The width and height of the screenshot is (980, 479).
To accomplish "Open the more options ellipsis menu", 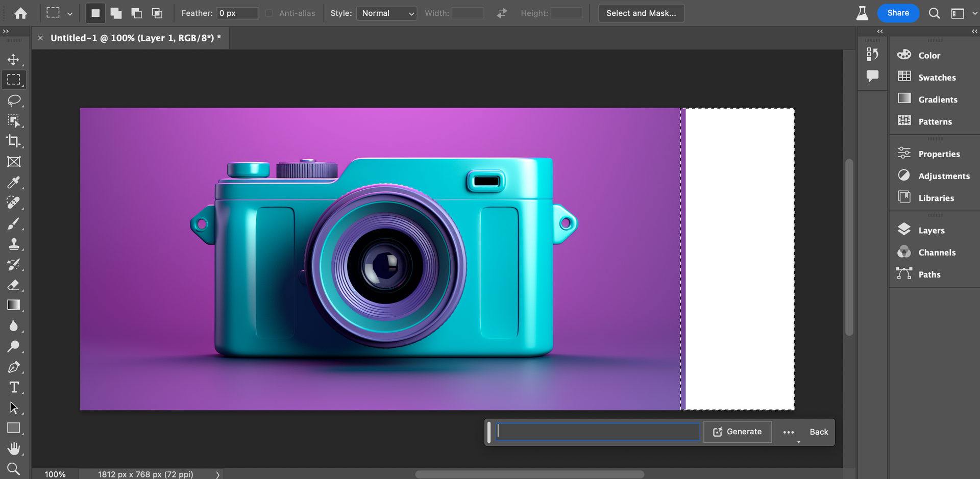I will (789, 432).
